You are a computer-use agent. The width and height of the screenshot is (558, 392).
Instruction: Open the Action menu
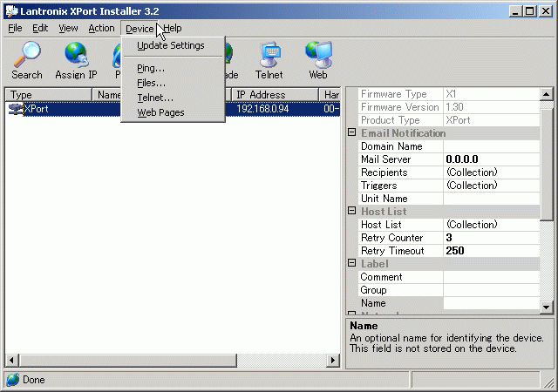(x=101, y=28)
